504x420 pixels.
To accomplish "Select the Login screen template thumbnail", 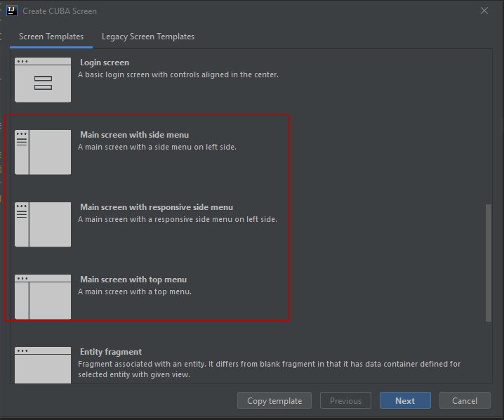I will coord(43,80).
